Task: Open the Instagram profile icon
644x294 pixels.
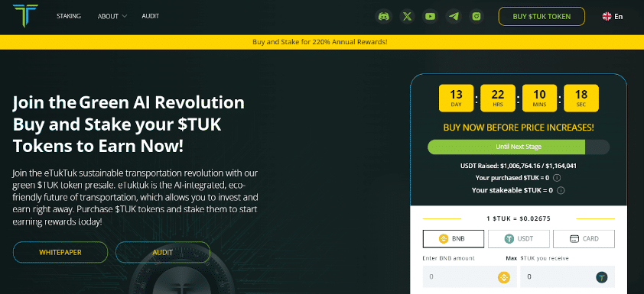Action: pyautogui.click(x=476, y=16)
